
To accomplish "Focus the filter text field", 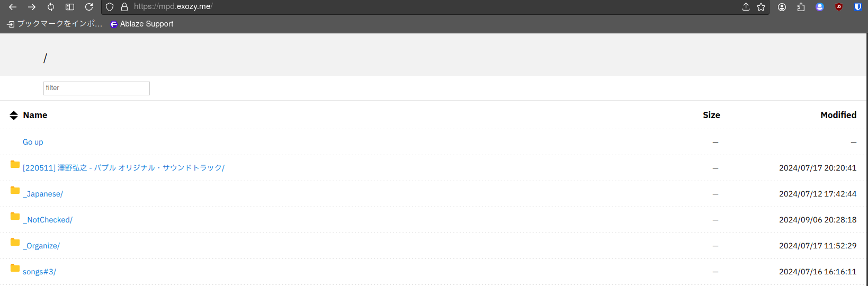I will pos(96,88).
